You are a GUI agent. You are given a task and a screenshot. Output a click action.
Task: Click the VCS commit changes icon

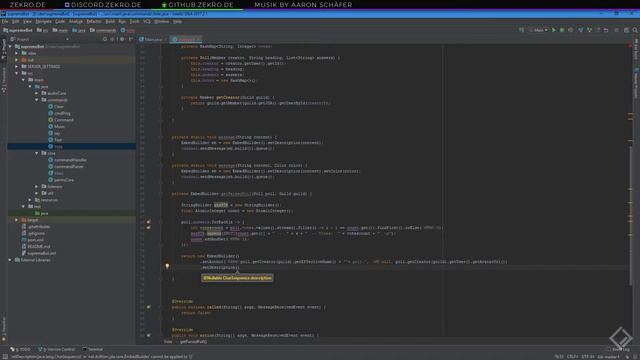(589, 30)
